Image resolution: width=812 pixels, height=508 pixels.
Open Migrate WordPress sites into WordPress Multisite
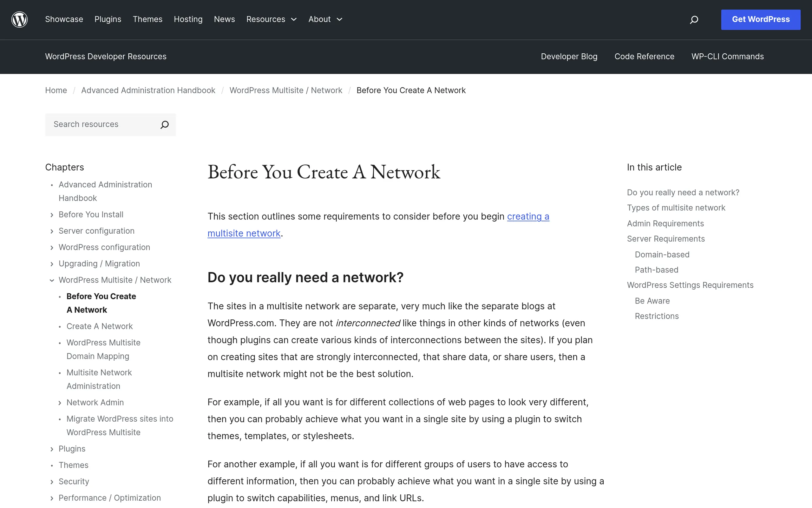point(120,426)
